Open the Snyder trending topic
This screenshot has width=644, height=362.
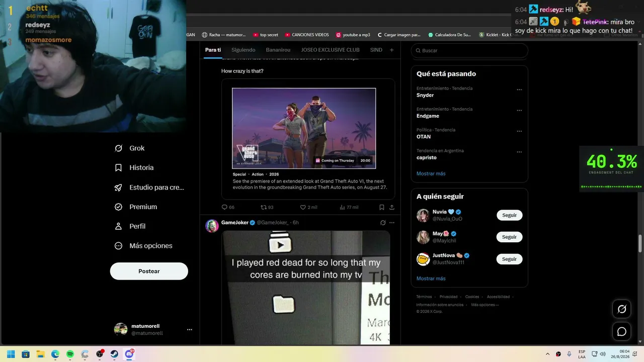[425, 95]
